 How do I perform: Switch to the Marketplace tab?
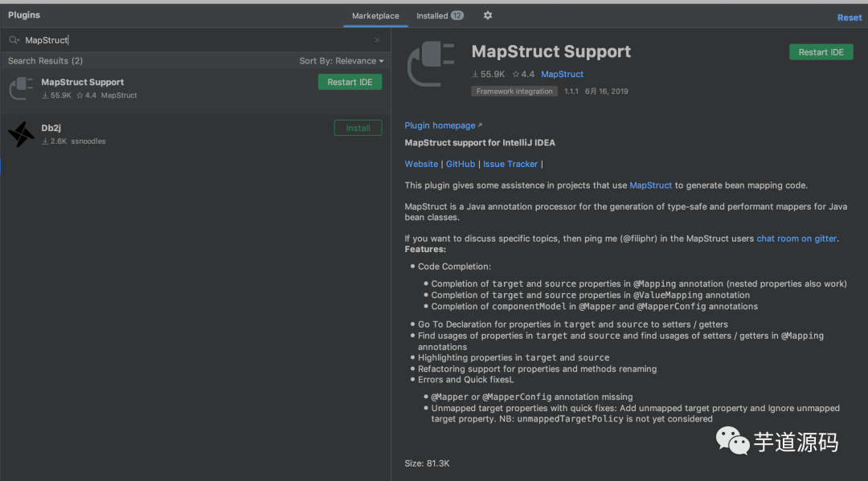tap(375, 16)
